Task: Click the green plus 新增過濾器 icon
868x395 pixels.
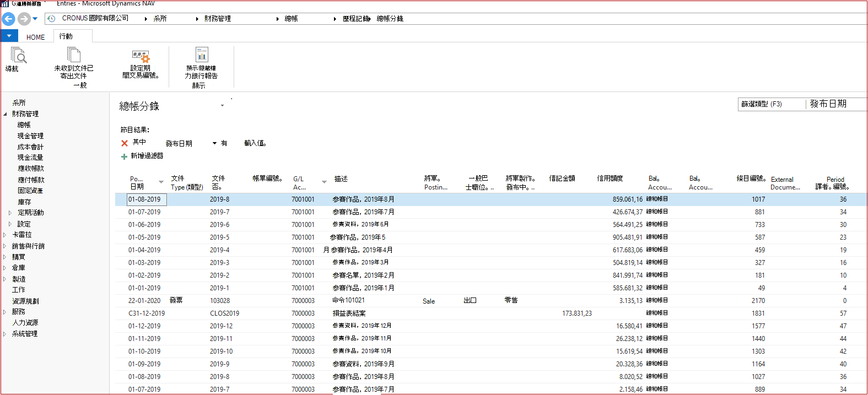Action: pos(124,156)
